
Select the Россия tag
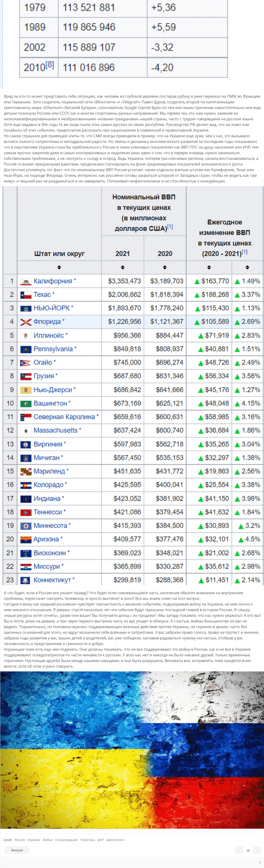click(20, 840)
